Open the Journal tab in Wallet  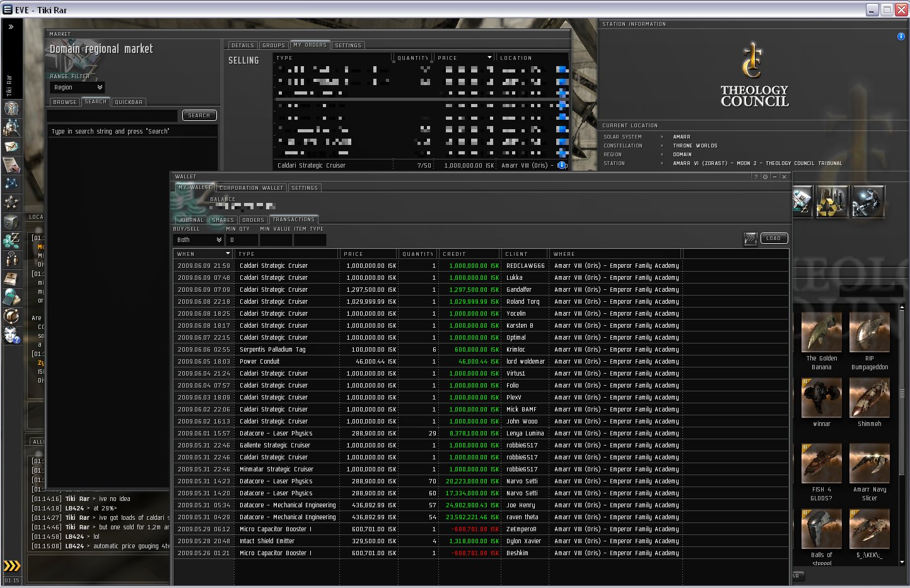click(x=191, y=220)
